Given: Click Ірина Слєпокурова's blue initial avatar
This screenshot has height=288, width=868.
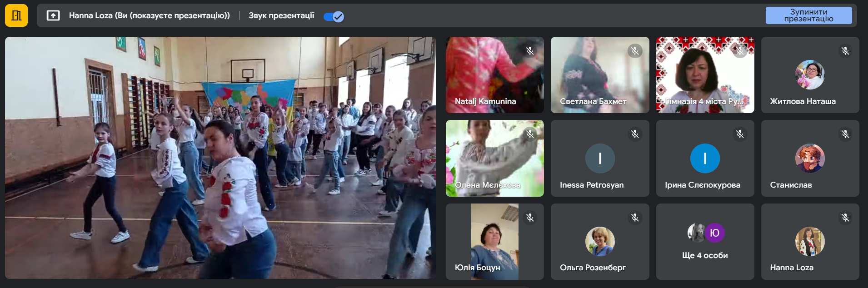Looking at the screenshot, I should [705, 158].
